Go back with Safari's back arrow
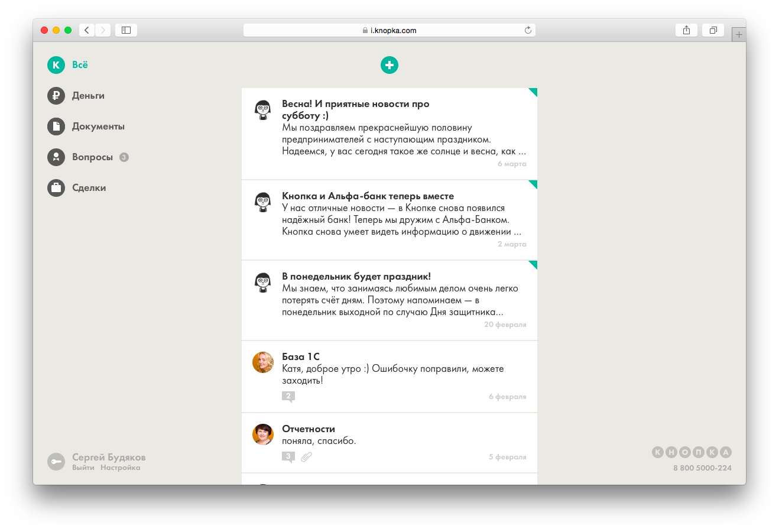779x532 pixels. click(x=87, y=30)
